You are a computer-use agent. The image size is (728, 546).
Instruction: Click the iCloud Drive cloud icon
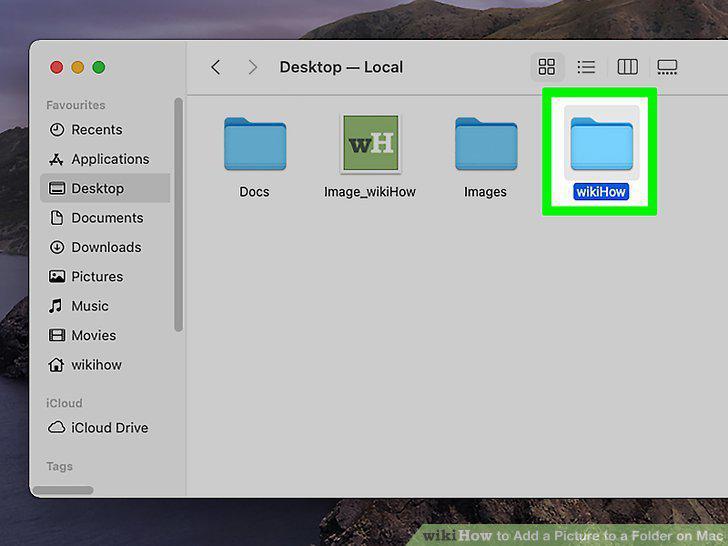point(57,427)
